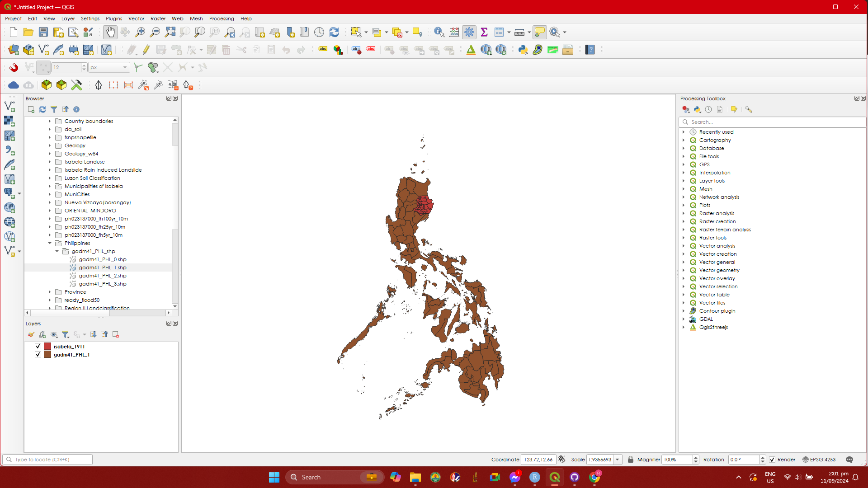The height and width of the screenshot is (488, 868).
Task: Click the Browser panel filter icon
Action: [x=54, y=109]
